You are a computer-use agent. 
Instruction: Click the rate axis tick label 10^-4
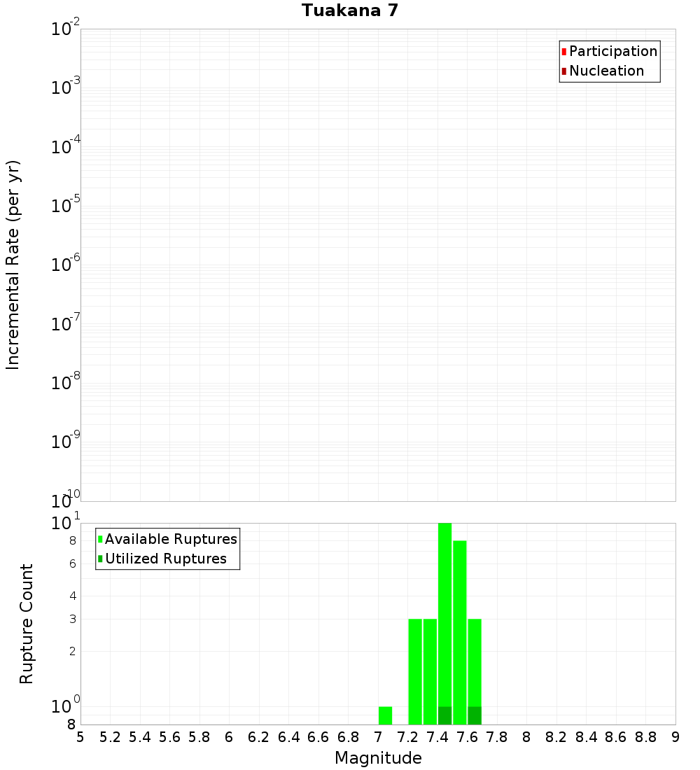(x=65, y=146)
